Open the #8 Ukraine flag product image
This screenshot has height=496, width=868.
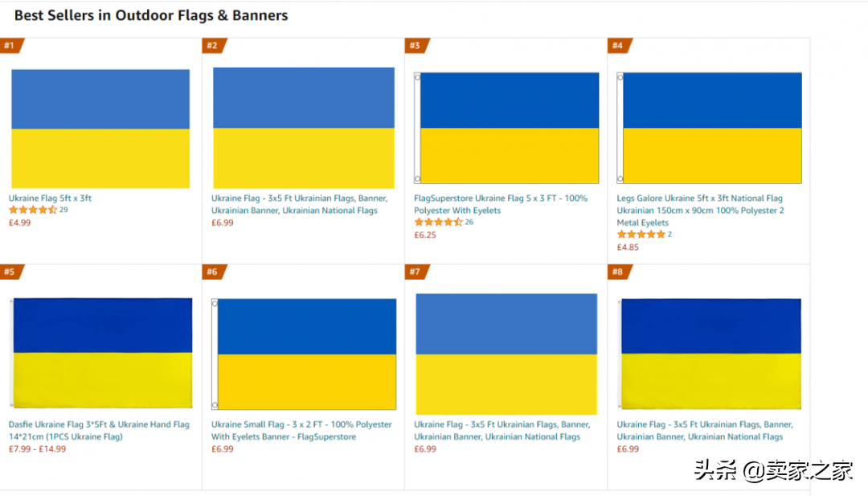710,354
